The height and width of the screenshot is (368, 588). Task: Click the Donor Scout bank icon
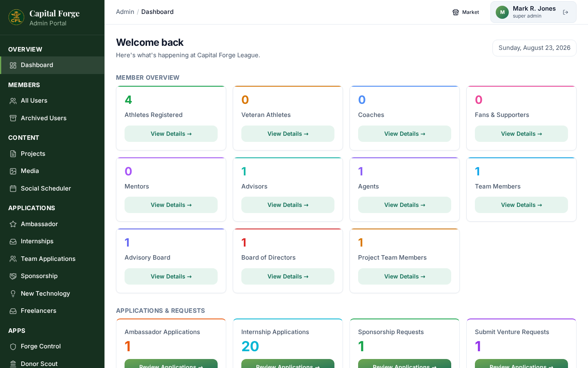tap(13, 364)
